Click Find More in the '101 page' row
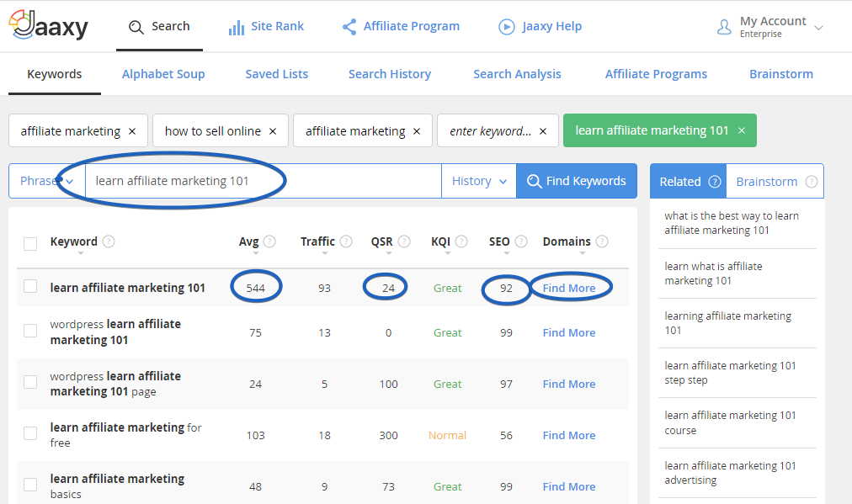The image size is (852, 504). click(x=569, y=384)
